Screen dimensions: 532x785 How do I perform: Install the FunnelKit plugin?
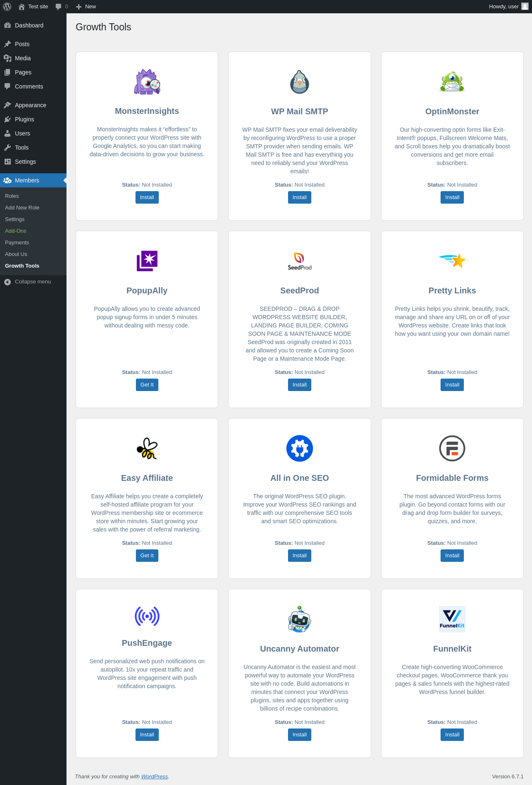coord(452,735)
